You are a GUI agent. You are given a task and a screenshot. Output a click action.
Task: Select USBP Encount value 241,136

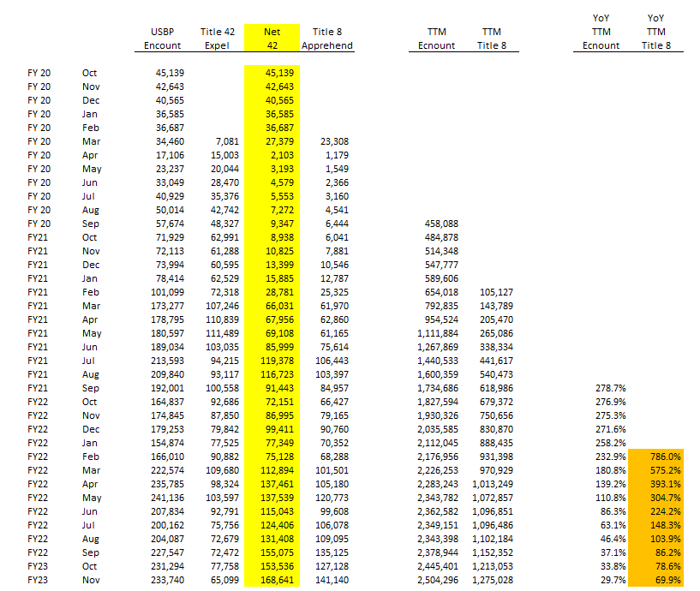point(167,498)
